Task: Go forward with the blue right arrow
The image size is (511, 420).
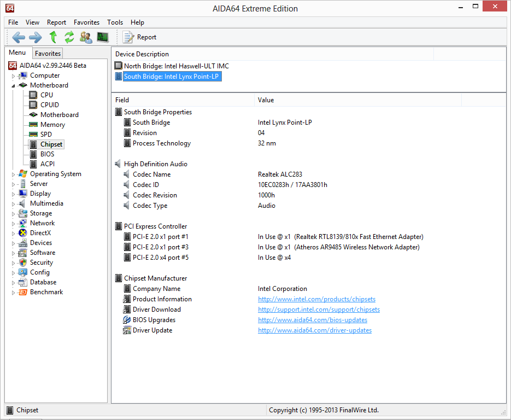Action: [x=35, y=37]
